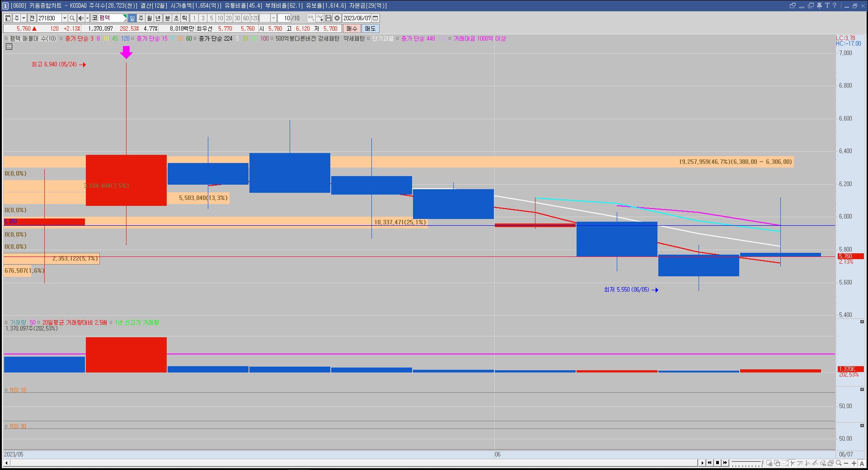Click the rewind button in bottom controls
868x470 pixels.
pos(710,463)
